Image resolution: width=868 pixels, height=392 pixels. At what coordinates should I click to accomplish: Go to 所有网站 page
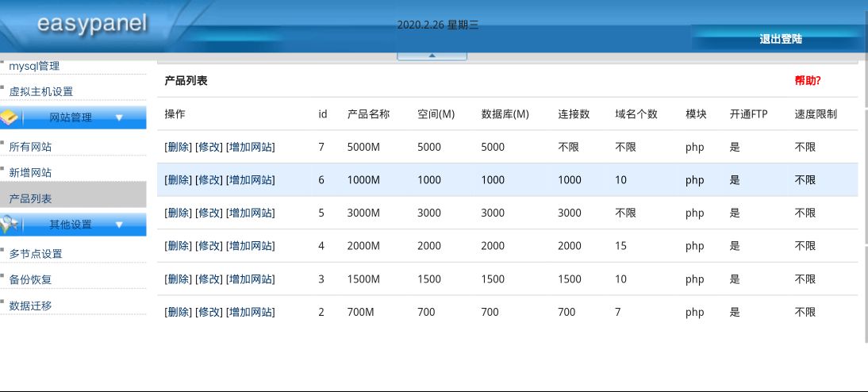pyautogui.click(x=30, y=147)
